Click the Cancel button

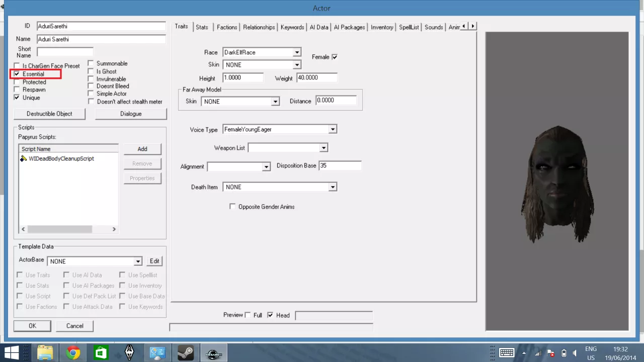pyautogui.click(x=75, y=326)
